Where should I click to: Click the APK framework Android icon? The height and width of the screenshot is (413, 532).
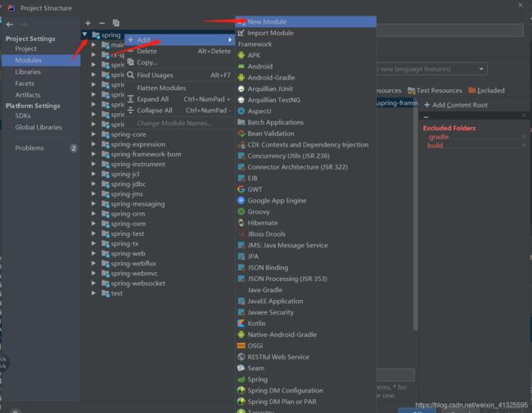pos(241,56)
